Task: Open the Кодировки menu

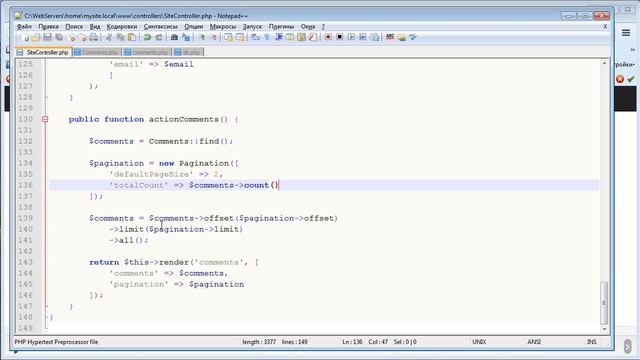Action: (x=122, y=27)
